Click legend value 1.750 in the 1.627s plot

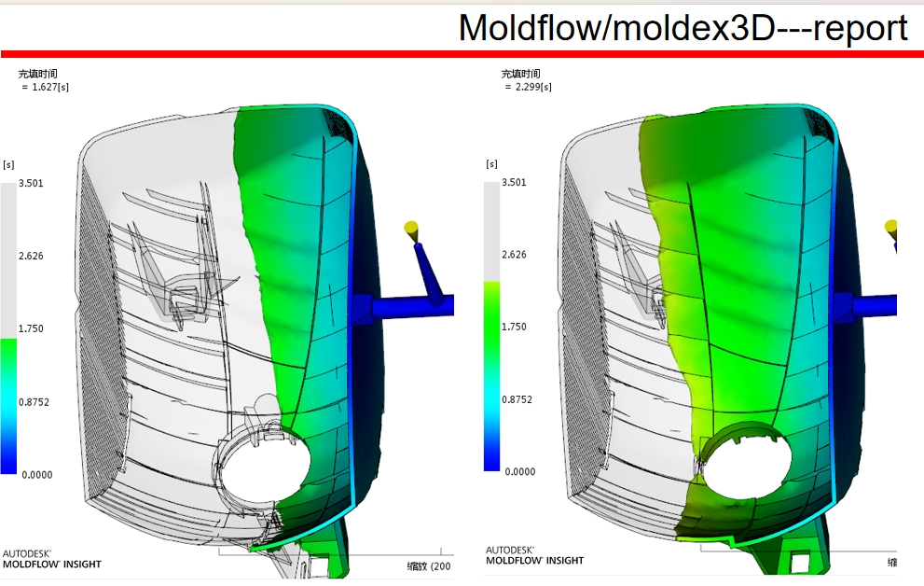coord(31,328)
